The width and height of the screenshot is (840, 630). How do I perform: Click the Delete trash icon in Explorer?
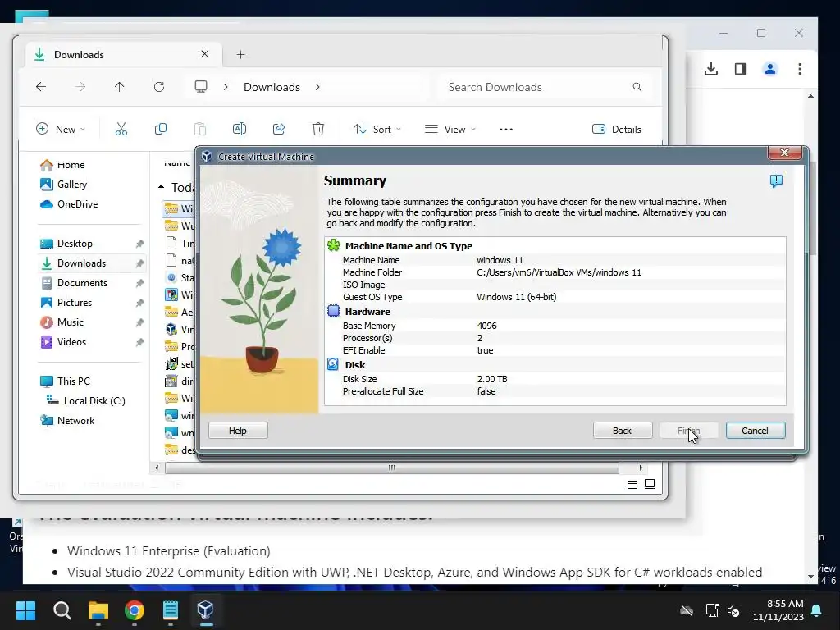click(318, 129)
